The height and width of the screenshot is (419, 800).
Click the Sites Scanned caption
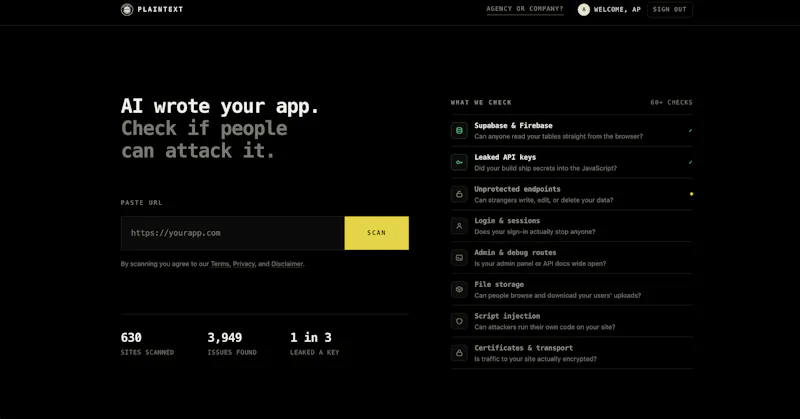[147, 352]
